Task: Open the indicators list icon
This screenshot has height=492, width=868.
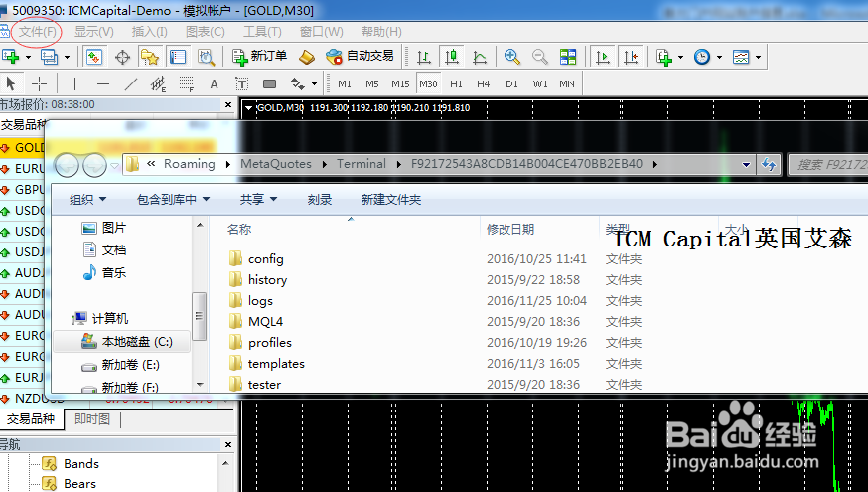Action: (x=664, y=57)
